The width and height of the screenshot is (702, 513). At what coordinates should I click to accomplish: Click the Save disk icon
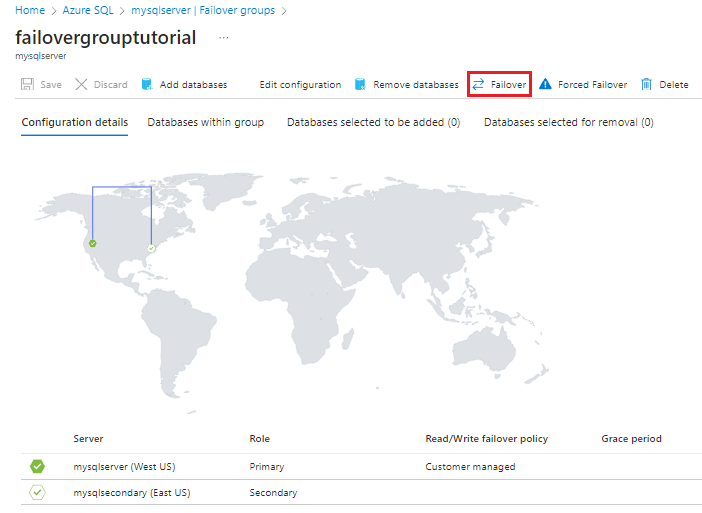click(27, 85)
